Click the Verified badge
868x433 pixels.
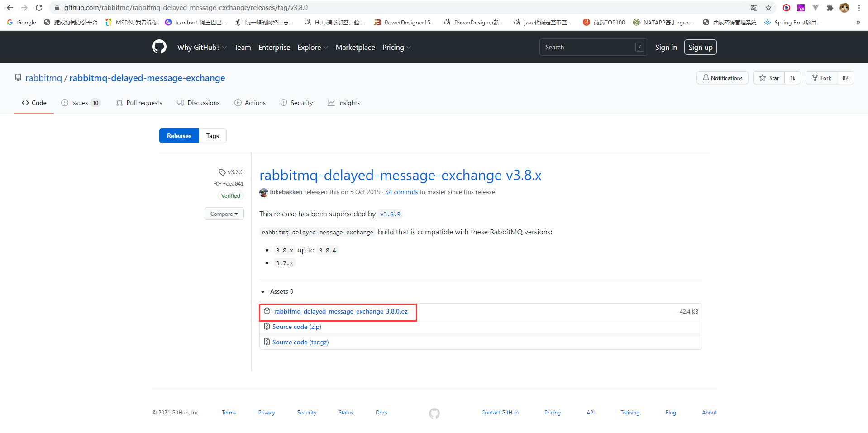[x=231, y=196]
